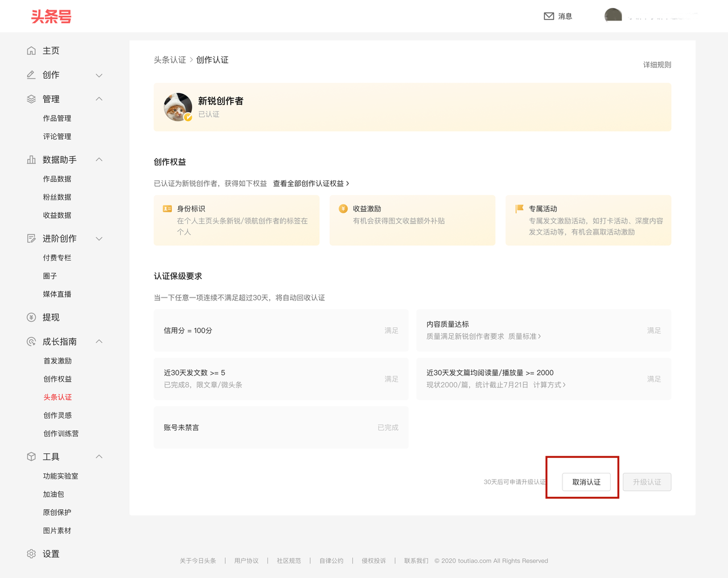
Task: Click the 专属活动 flag icon
Action: point(519,209)
